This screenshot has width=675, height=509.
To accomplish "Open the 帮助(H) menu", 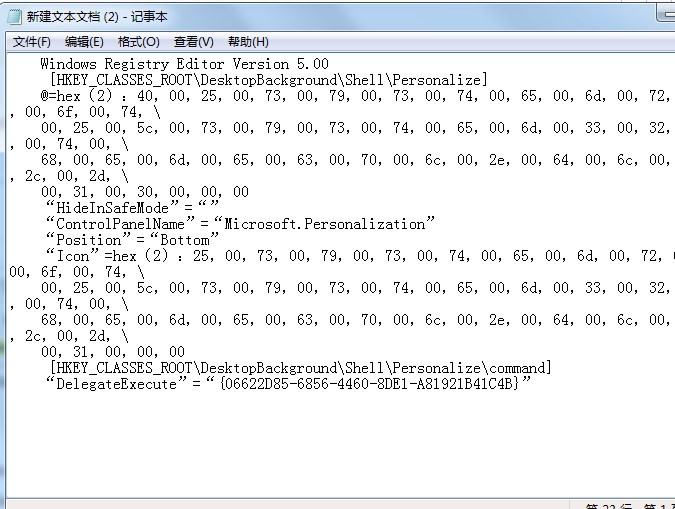I will coord(248,42).
